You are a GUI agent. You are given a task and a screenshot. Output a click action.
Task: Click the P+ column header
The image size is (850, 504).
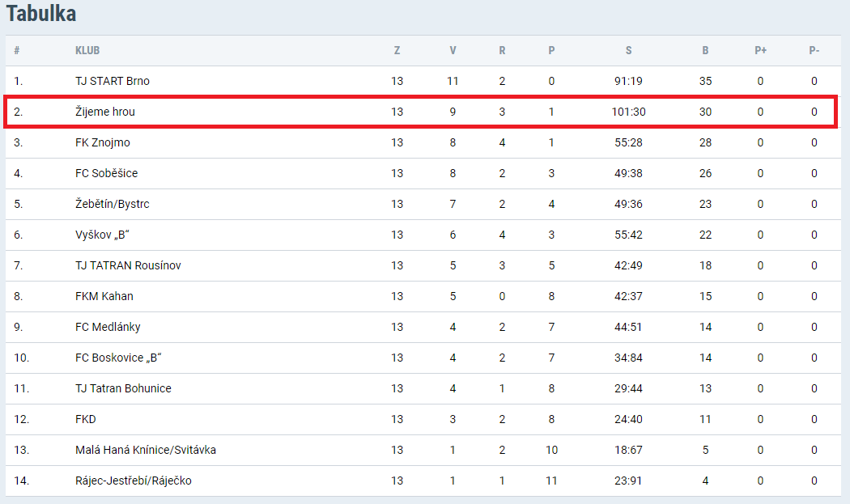(760, 50)
